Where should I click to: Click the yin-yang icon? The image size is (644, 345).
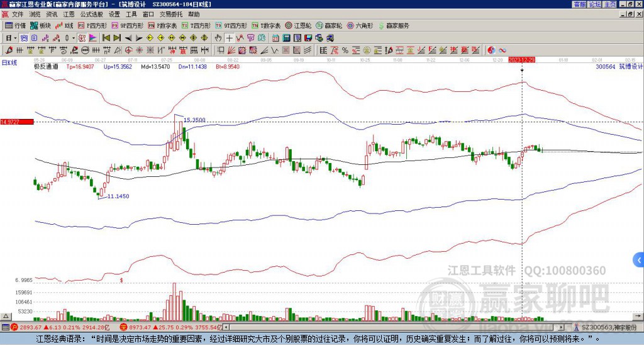(x=491, y=50)
